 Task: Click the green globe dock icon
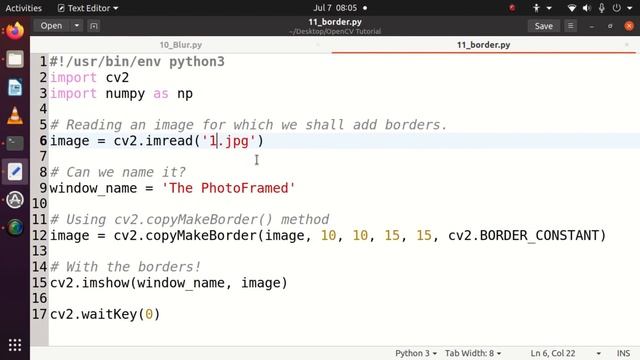[15, 227]
